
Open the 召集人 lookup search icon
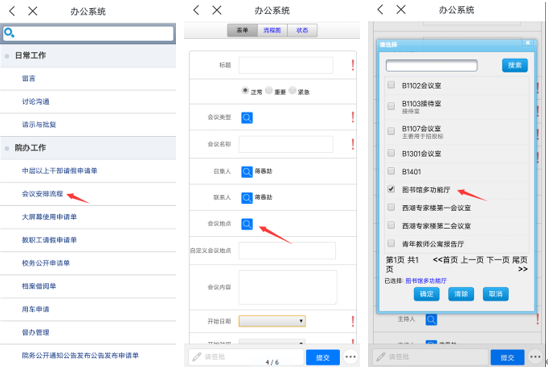point(247,172)
